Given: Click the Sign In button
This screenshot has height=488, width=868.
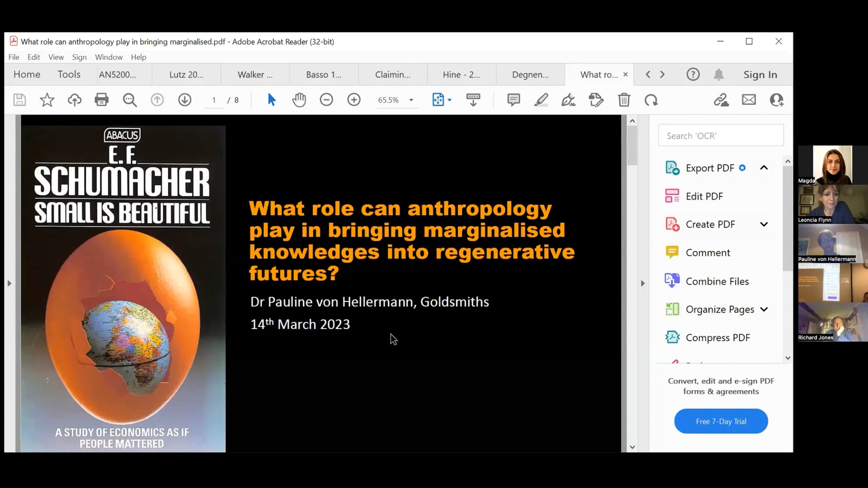Looking at the screenshot, I should 760,74.
